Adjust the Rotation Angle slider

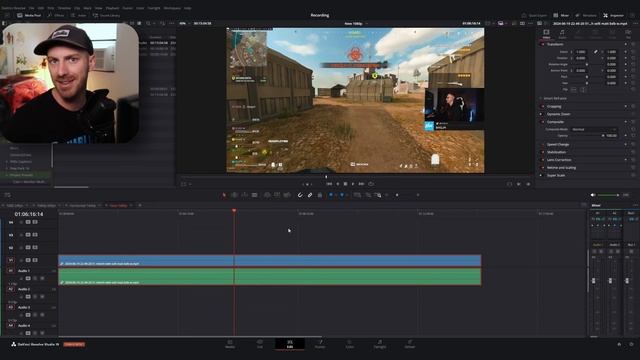click(586, 64)
